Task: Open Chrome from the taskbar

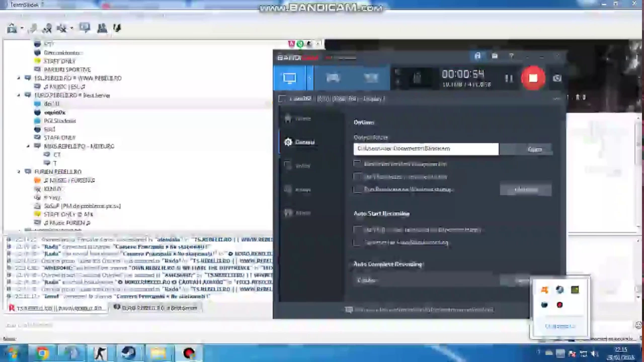Action: pos(42,353)
